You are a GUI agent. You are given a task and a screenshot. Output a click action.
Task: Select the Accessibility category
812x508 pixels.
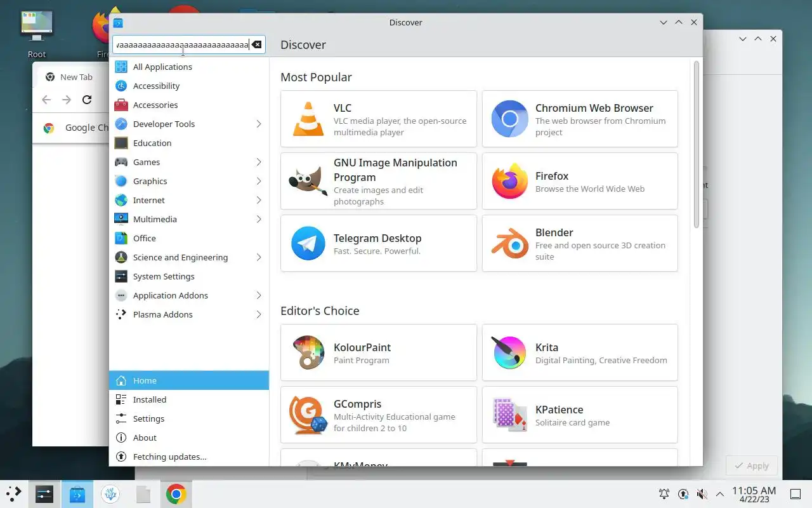click(189, 86)
